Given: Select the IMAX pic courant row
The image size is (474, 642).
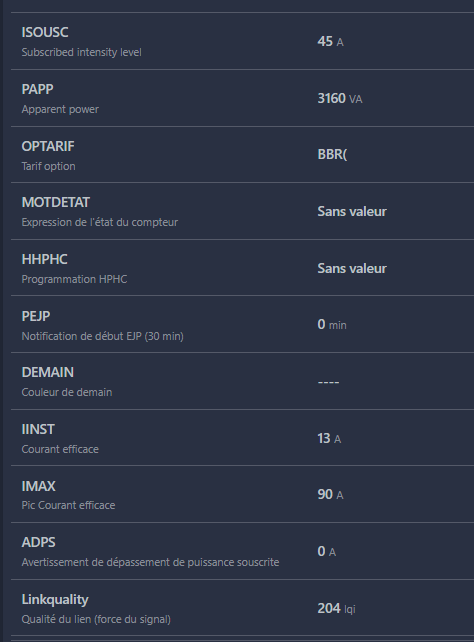Looking at the screenshot, I should coord(242,494).
